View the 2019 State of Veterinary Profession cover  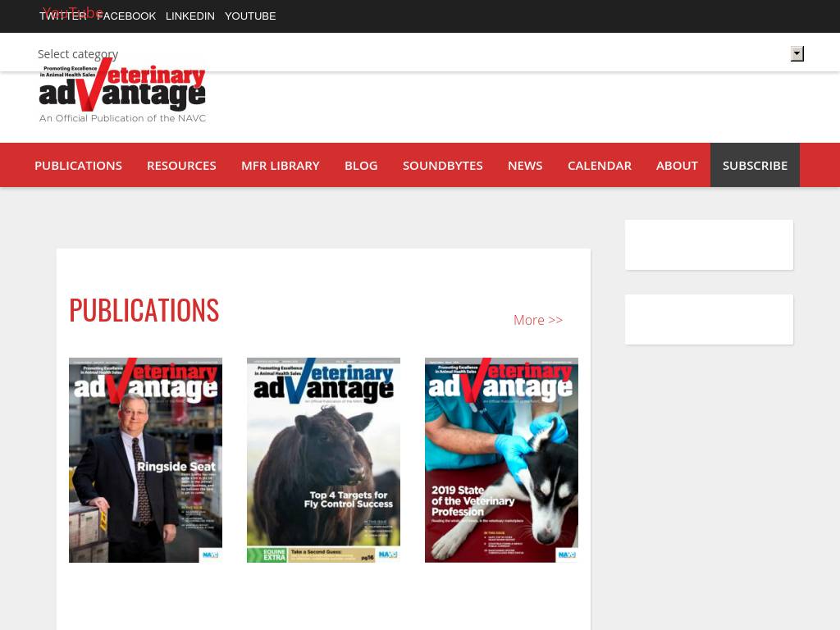[501, 460]
